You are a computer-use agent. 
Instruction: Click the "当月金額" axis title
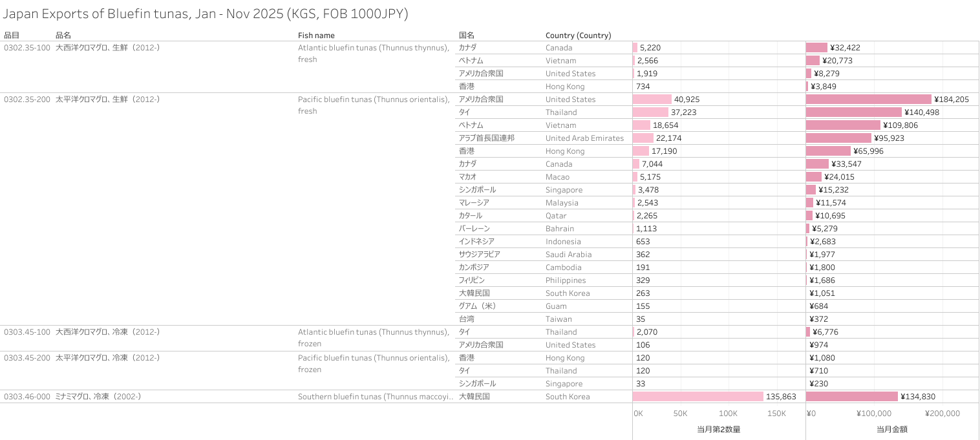pos(891,429)
